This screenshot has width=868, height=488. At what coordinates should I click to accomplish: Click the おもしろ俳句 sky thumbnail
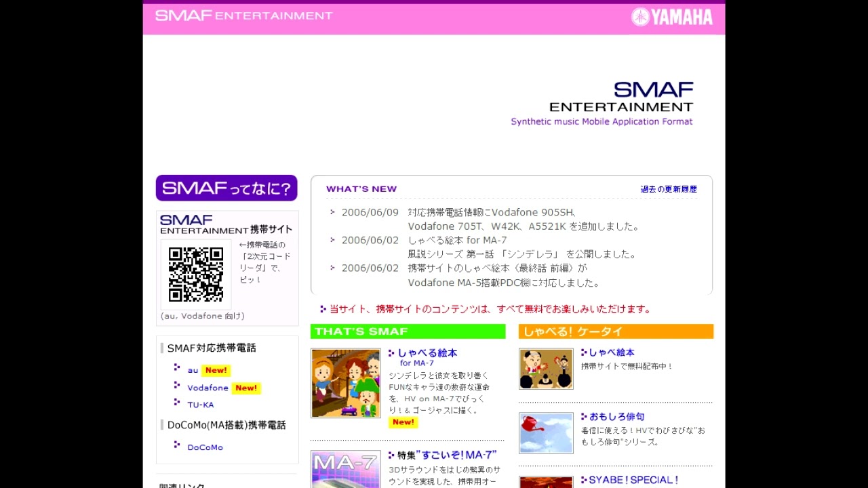546,433
